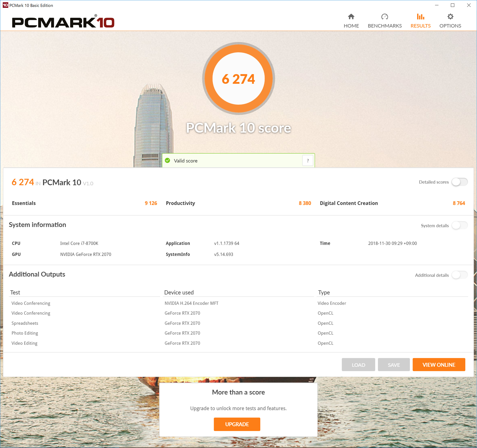
Task: Click the Additional Outputs heading
Action: [x=37, y=274]
